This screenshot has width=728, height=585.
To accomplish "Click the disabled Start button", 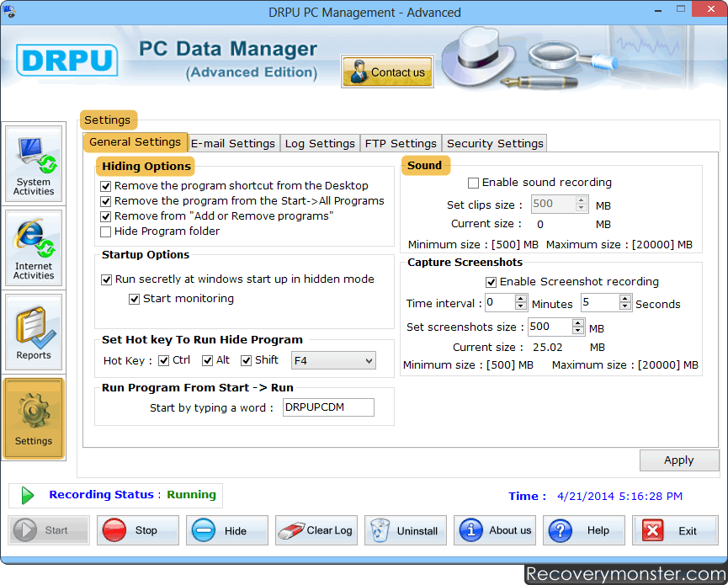I will pyautogui.click(x=49, y=530).
